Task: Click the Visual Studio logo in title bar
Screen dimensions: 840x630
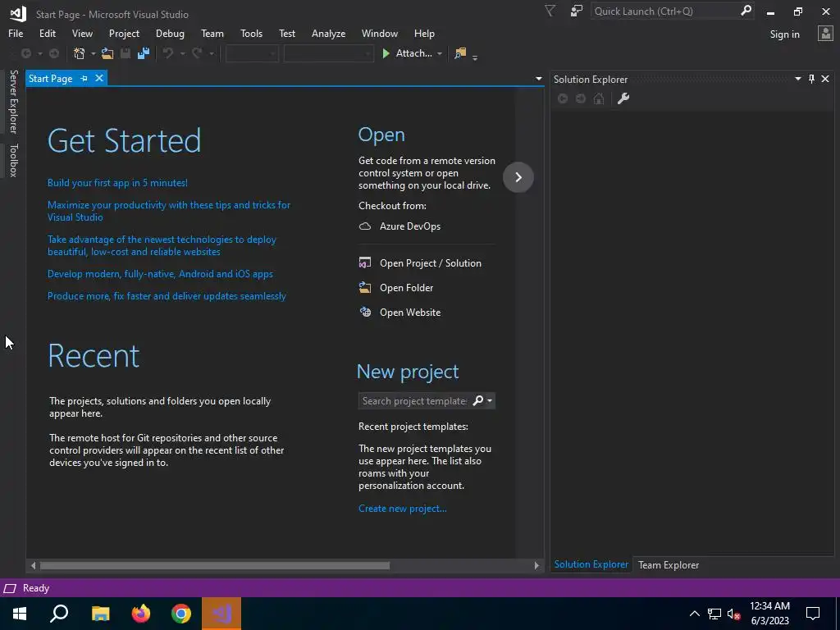Action: [18, 14]
